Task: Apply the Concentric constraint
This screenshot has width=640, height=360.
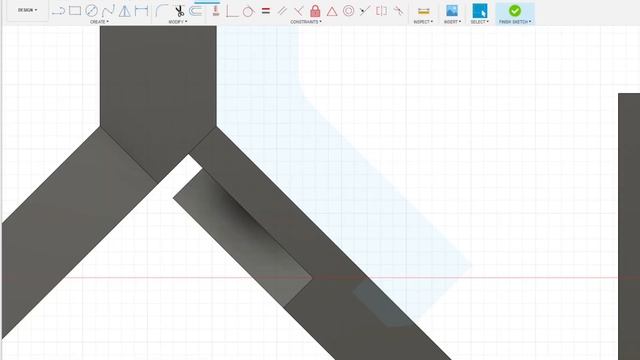Action: coord(349,11)
